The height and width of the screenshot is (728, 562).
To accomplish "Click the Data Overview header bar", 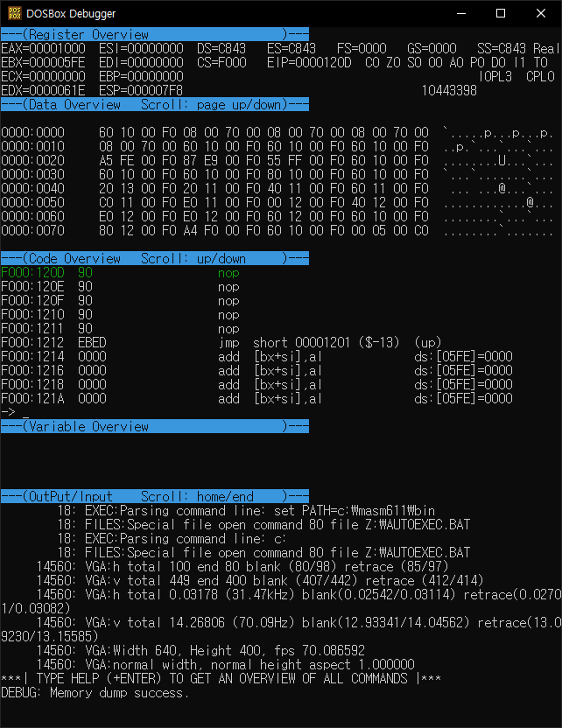I will (x=155, y=104).
